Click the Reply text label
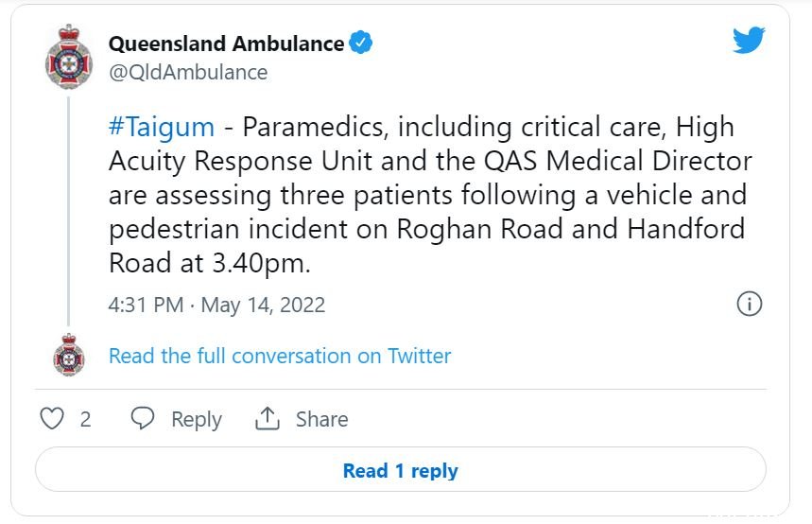This screenshot has height=524, width=812. point(197,419)
